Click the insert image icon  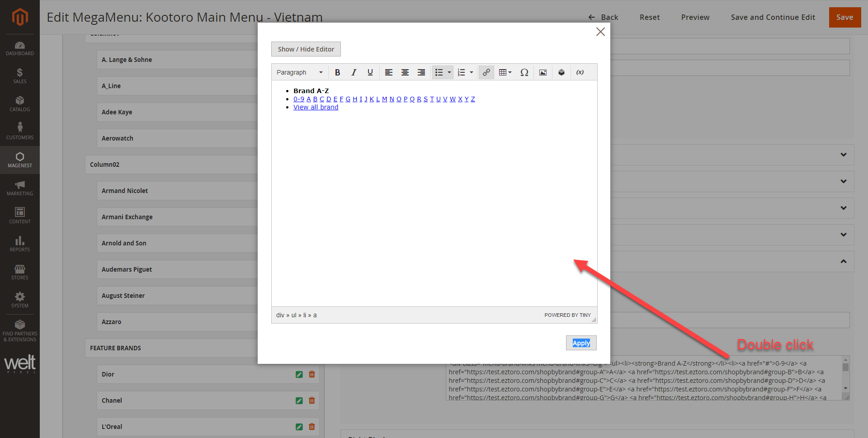(543, 72)
